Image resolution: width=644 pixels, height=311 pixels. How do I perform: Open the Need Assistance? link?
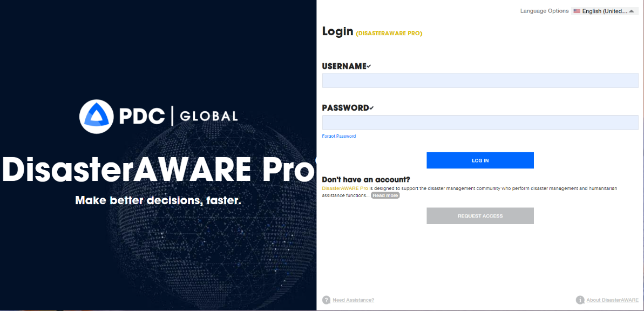click(353, 300)
